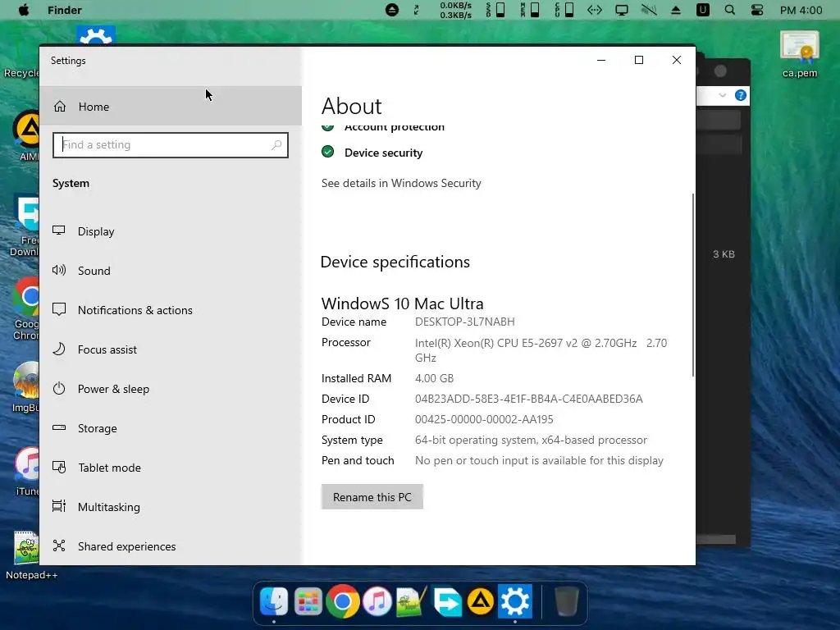This screenshot has height=630, width=840.
Task: Launch Google Chrome from the dock
Action: [343, 601]
